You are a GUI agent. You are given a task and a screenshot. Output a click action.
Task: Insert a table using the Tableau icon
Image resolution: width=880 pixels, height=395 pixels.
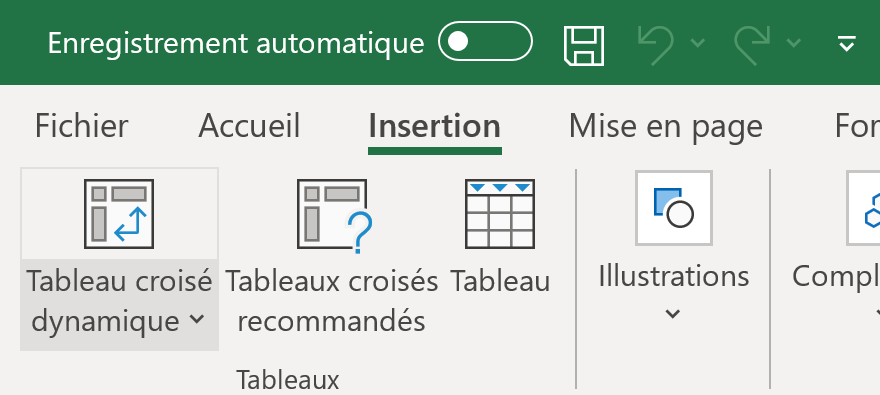click(x=499, y=214)
